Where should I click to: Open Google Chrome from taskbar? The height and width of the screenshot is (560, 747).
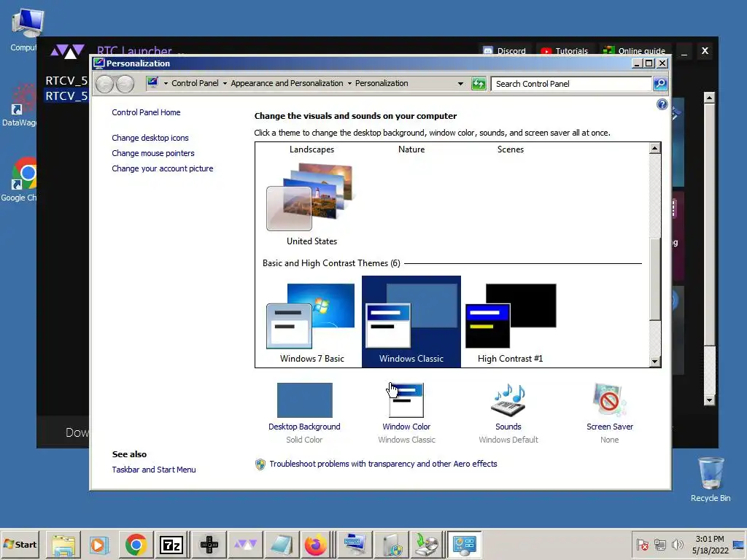click(136, 544)
